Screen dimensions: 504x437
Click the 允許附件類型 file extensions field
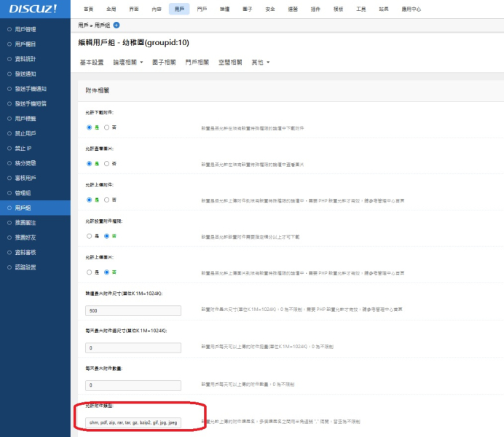[133, 422]
